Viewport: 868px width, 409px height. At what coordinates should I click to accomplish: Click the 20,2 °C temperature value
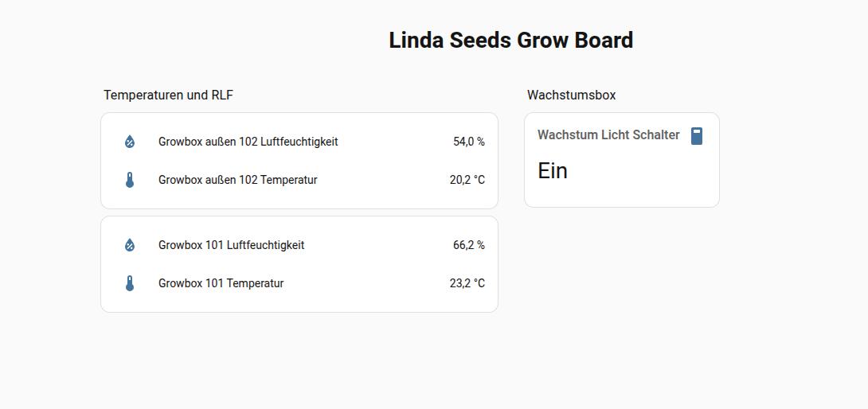[467, 180]
